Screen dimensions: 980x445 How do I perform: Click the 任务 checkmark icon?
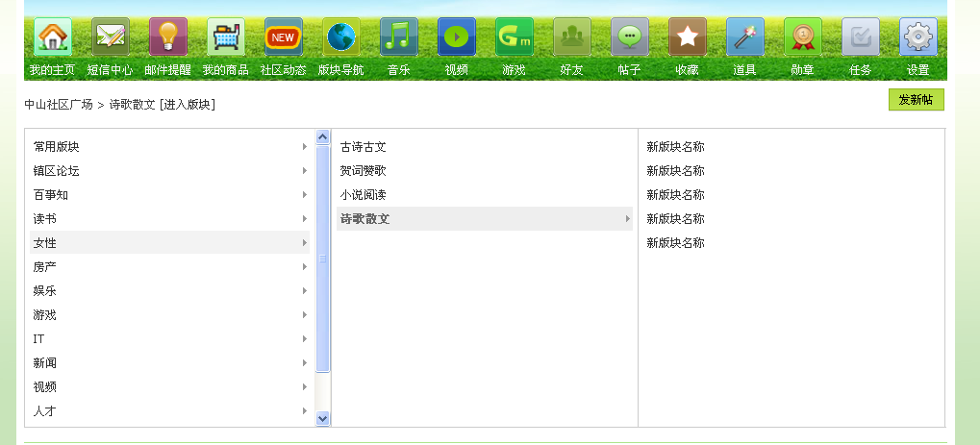coord(861,37)
